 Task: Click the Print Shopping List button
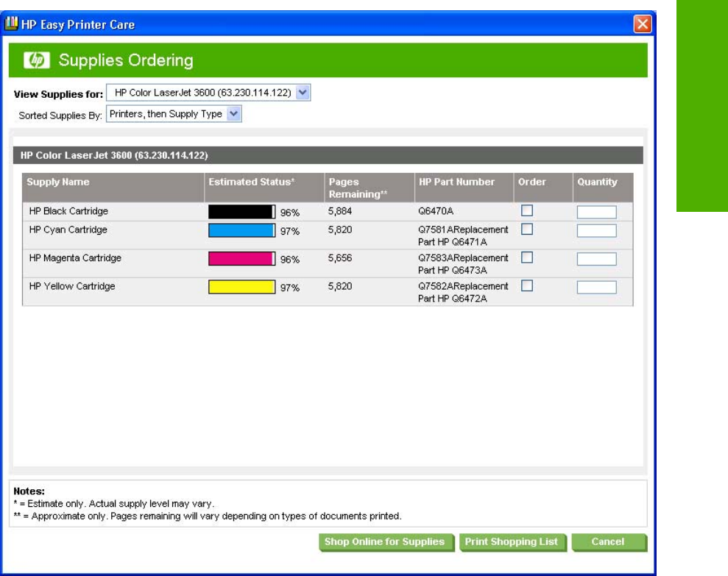pos(512,542)
